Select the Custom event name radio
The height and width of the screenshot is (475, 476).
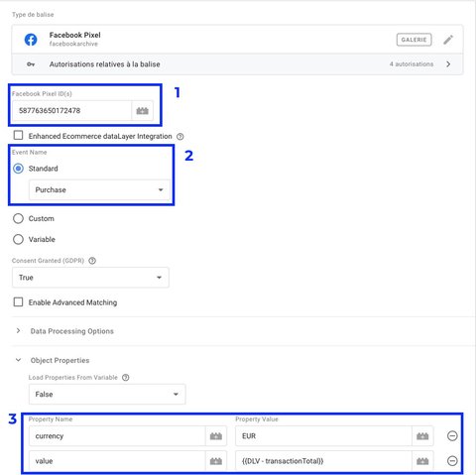[x=18, y=218]
